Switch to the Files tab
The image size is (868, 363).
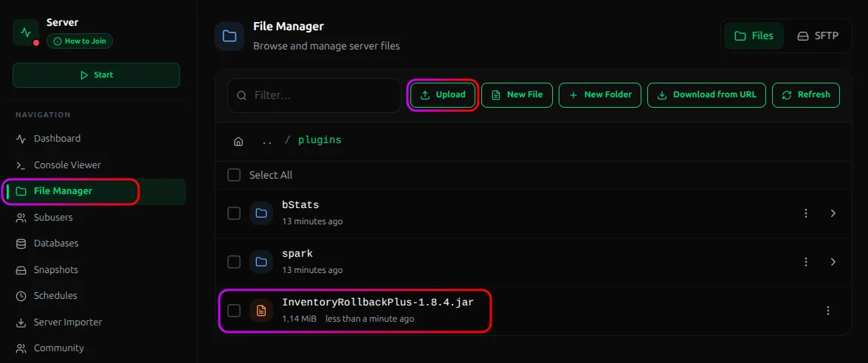(754, 36)
